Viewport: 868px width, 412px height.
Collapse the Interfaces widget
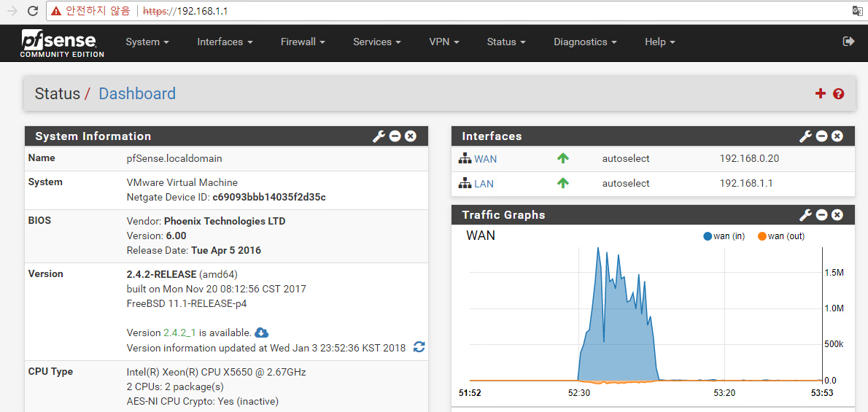pos(822,136)
